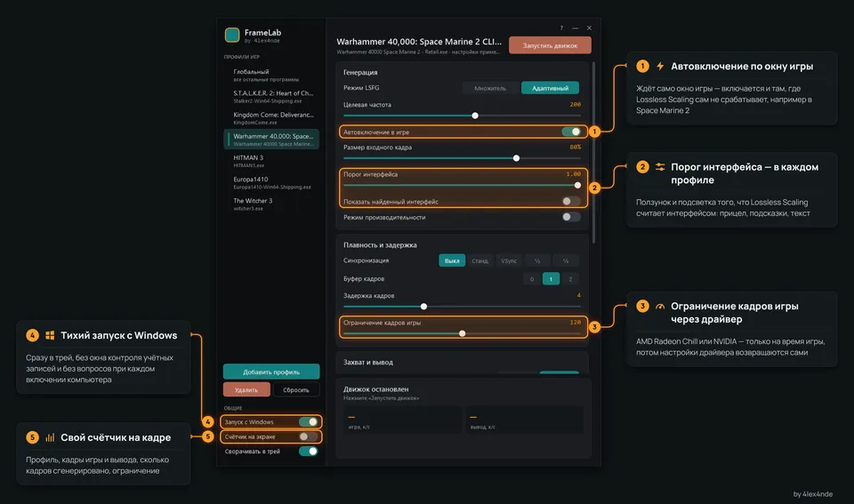Click the Захват и вывод section header
Viewport: 854px width, 504px height.
(x=367, y=362)
